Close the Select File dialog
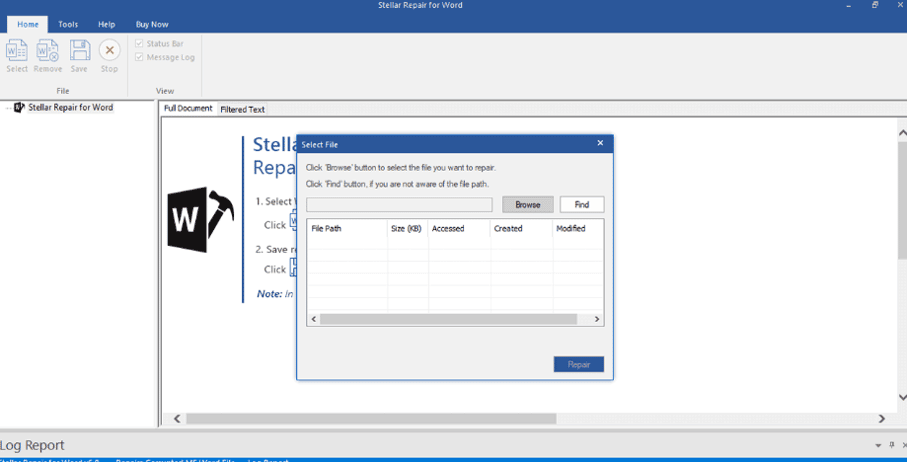Image resolution: width=908 pixels, height=462 pixels. click(601, 143)
